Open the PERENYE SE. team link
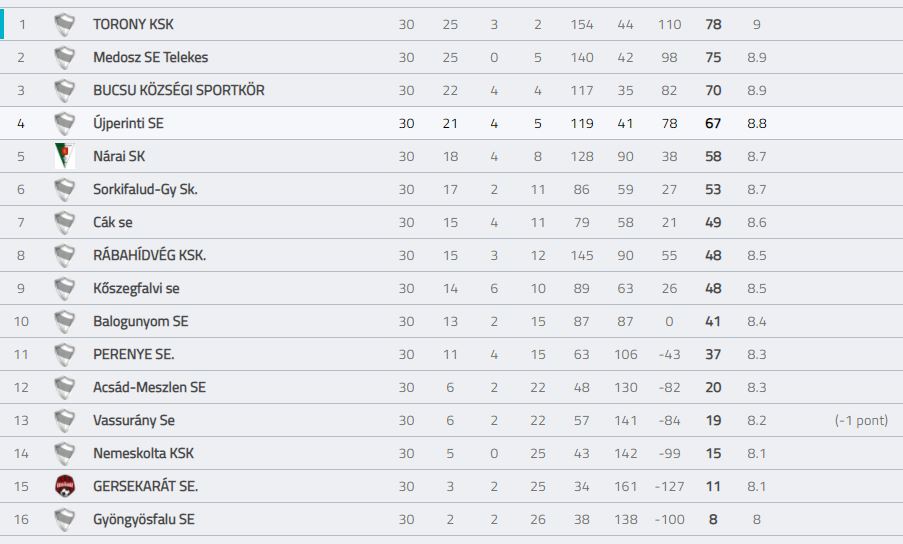 pos(134,355)
